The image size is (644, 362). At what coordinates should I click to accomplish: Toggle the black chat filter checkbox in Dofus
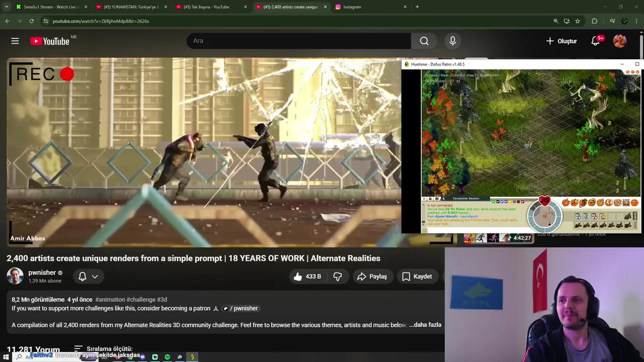click(498, 202)
